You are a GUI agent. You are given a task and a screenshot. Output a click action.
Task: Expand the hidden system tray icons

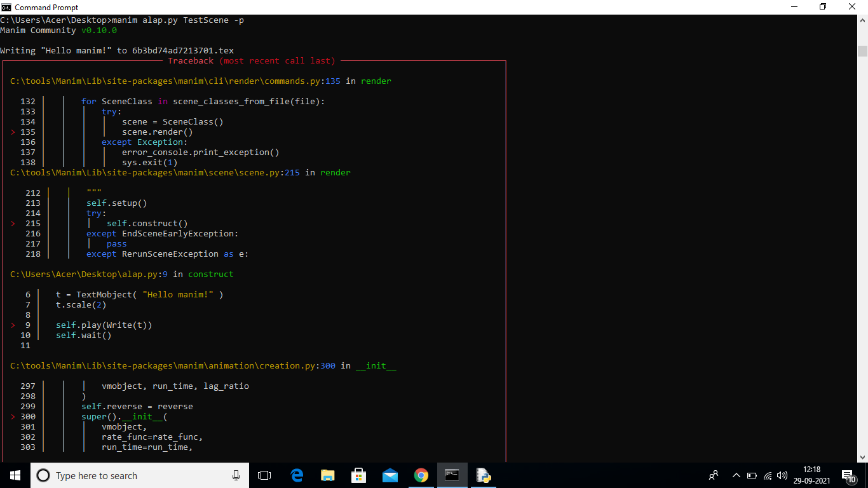[x=736, y=475]
